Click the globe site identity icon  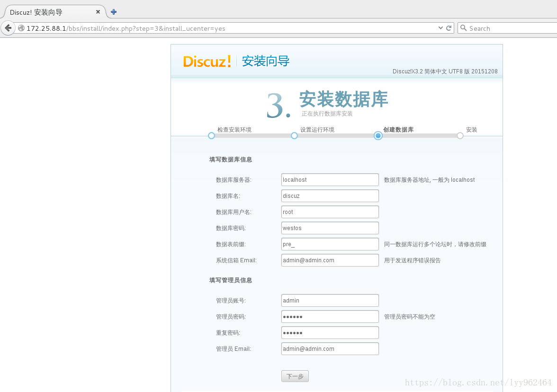click(x=21, y=28)
